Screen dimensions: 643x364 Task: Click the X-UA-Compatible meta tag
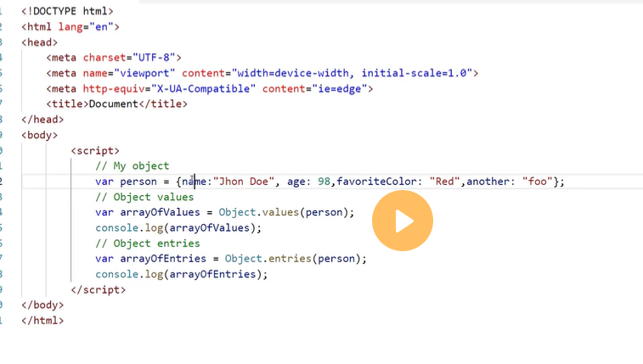[x=209, y=88]
